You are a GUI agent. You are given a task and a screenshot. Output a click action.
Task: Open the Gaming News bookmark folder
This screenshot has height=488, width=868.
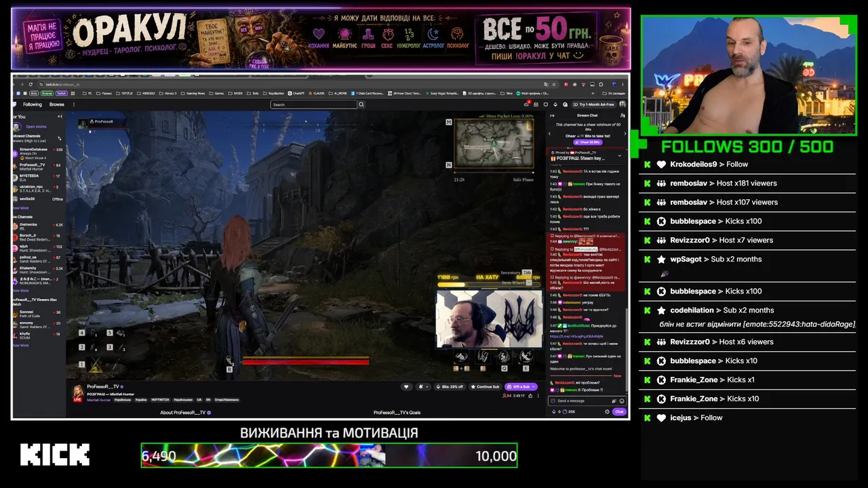pyautogui.click(x=193, y=93)
